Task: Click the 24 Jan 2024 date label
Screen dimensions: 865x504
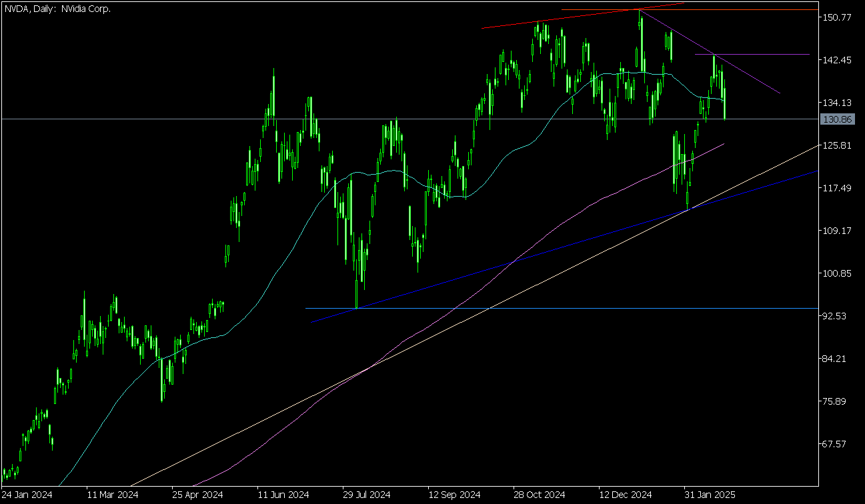Action: pos(27,495)
